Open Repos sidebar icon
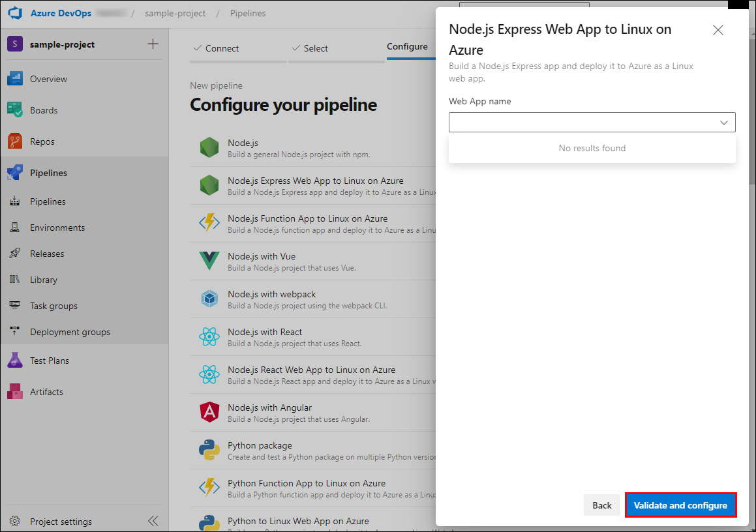Viewport: 756px width, 532px height. click(15, 141)
